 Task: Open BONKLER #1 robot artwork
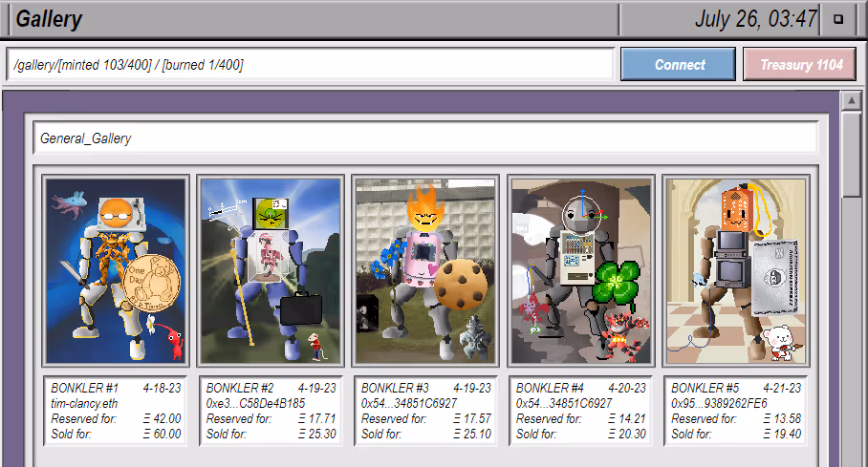coord(115,271)
